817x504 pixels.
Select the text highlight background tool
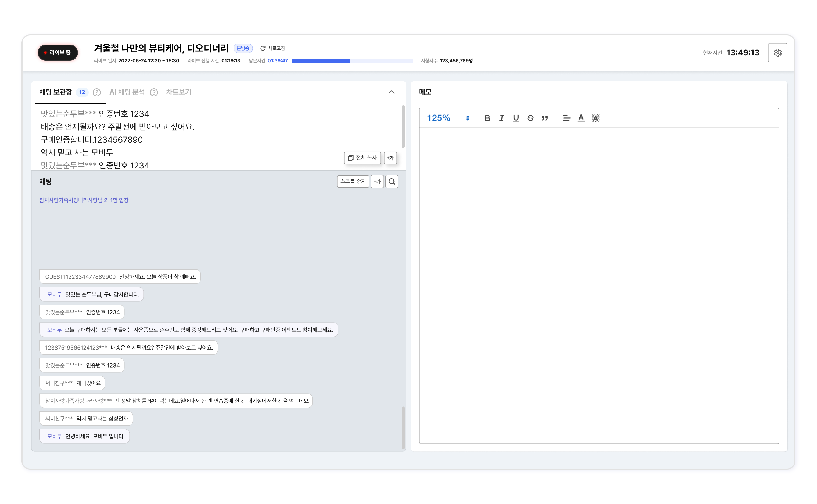pyautogui.click(x=595, y=118)
